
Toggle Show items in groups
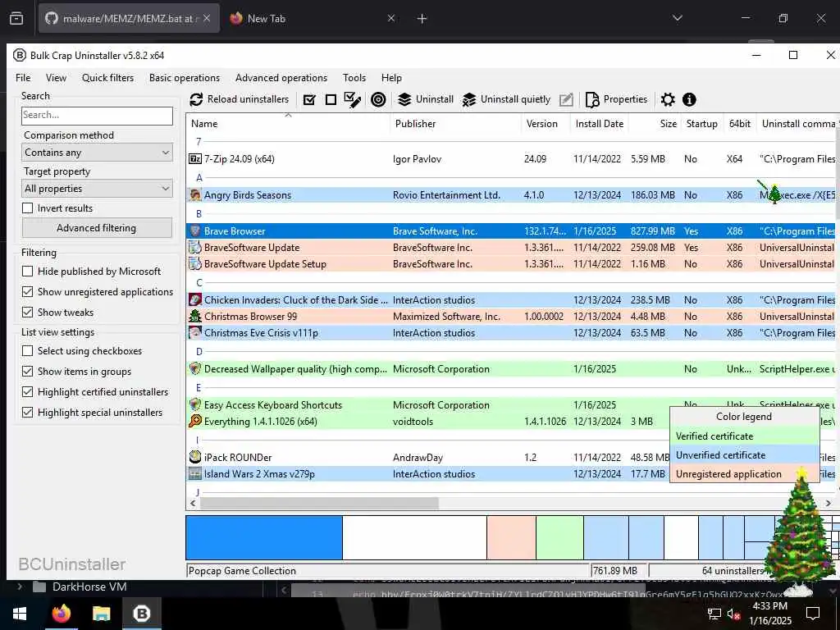pyautogui.click(x=27, y=372)
